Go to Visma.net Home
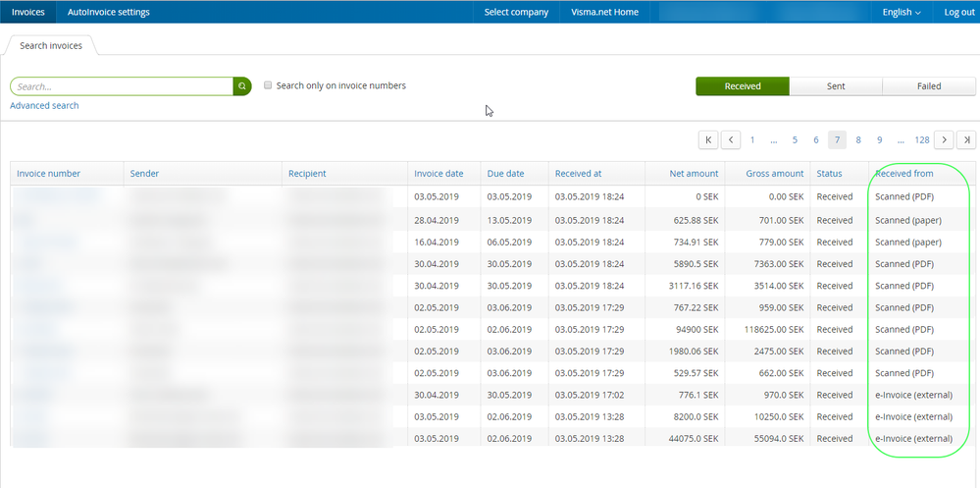This screenshot has height=488, width=980. pos(604,12)
